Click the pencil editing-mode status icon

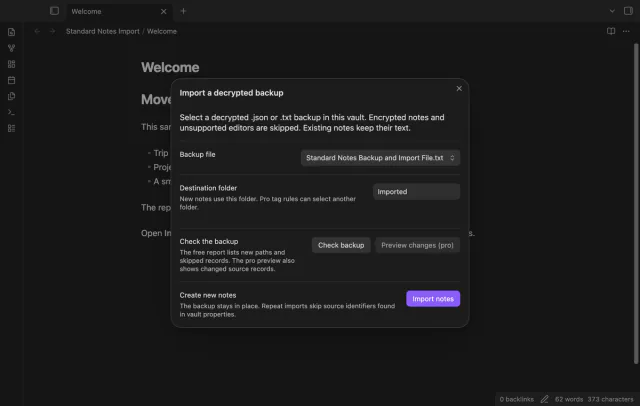544,399
